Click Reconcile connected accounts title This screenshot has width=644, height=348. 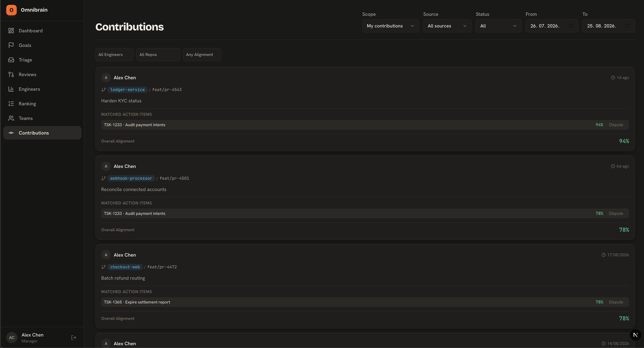click(x=134, y=190)
